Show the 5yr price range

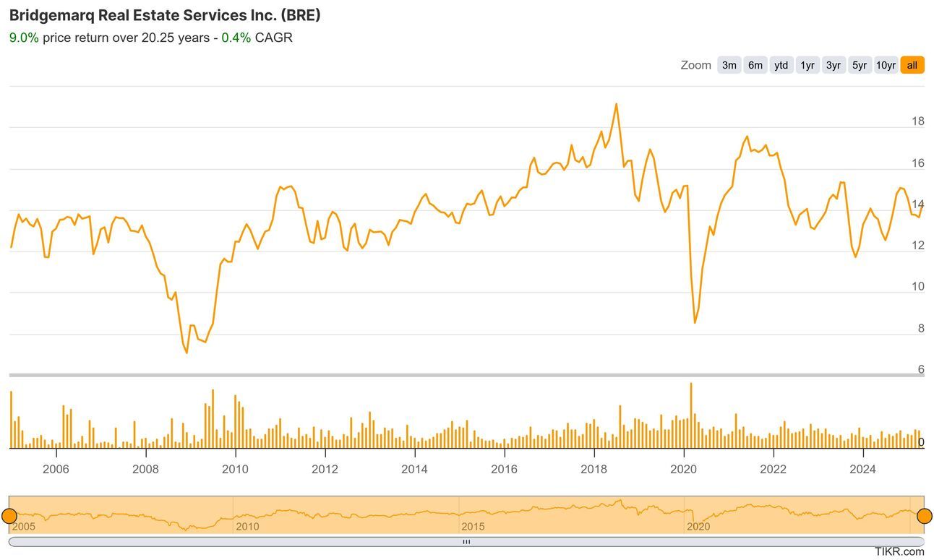(x=860, y=65)
